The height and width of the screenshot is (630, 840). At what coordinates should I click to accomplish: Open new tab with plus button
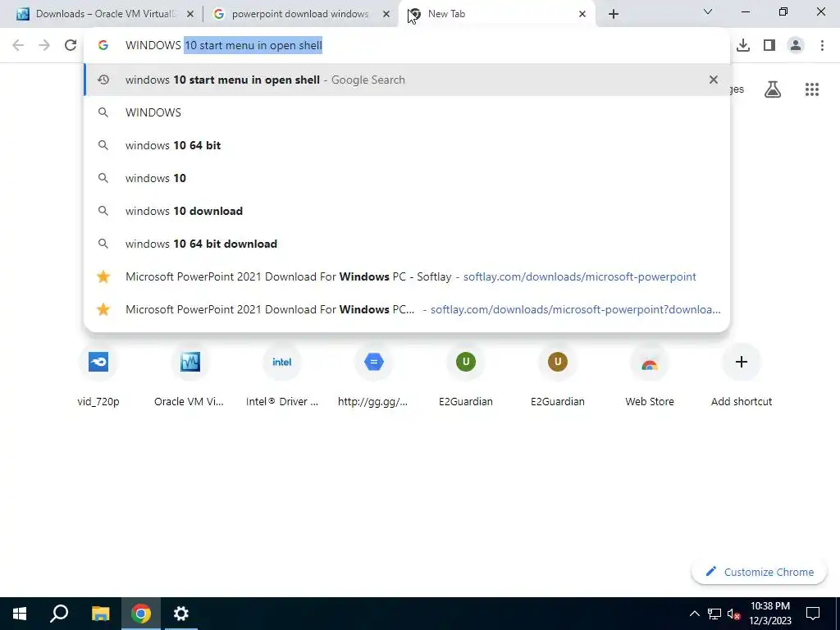click(614, 14)
